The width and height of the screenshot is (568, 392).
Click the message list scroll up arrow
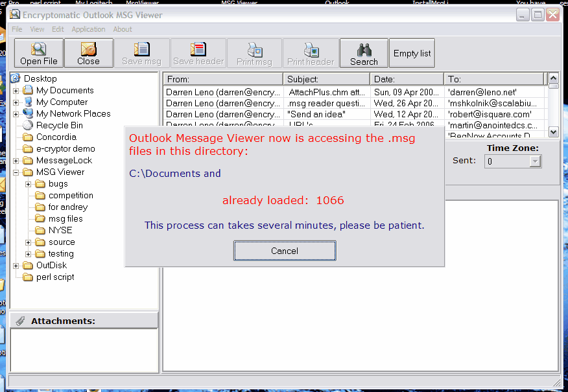tap(553, 78)
